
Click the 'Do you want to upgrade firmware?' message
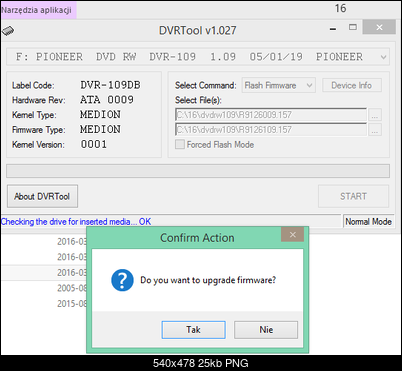click(x=208, y=280)
